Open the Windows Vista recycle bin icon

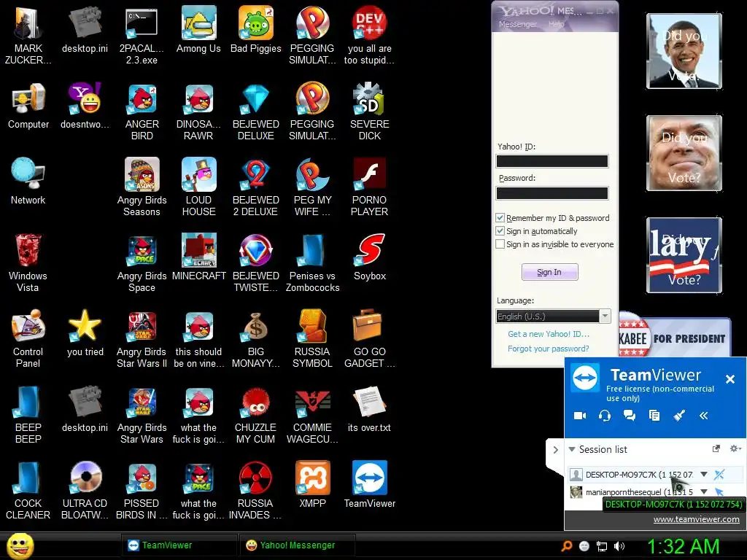28,262
